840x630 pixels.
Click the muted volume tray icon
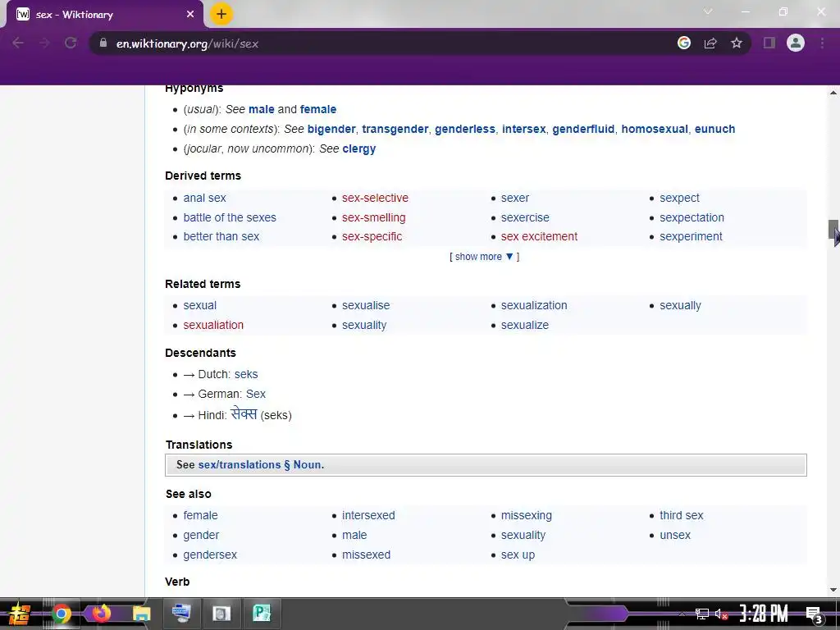[x=722, y=614]
